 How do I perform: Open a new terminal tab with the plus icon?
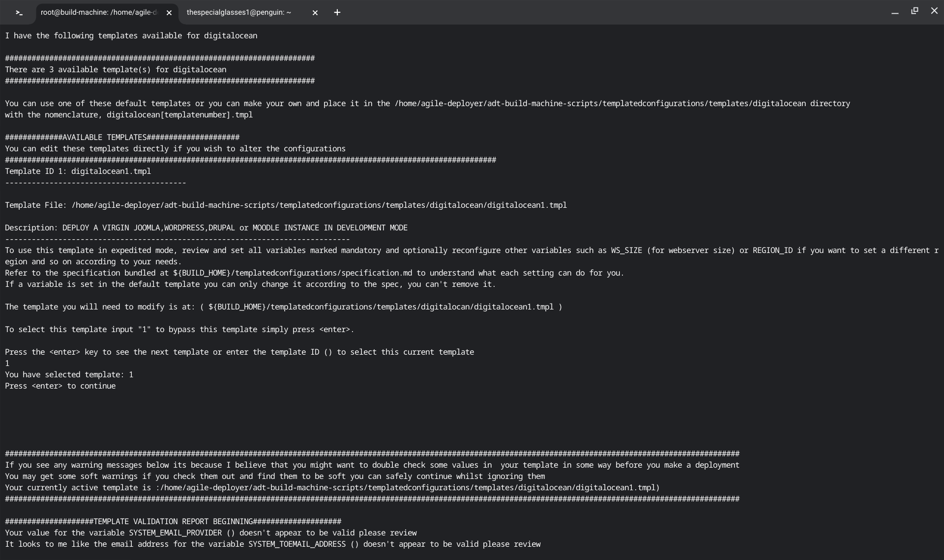[x=337, y=13]
